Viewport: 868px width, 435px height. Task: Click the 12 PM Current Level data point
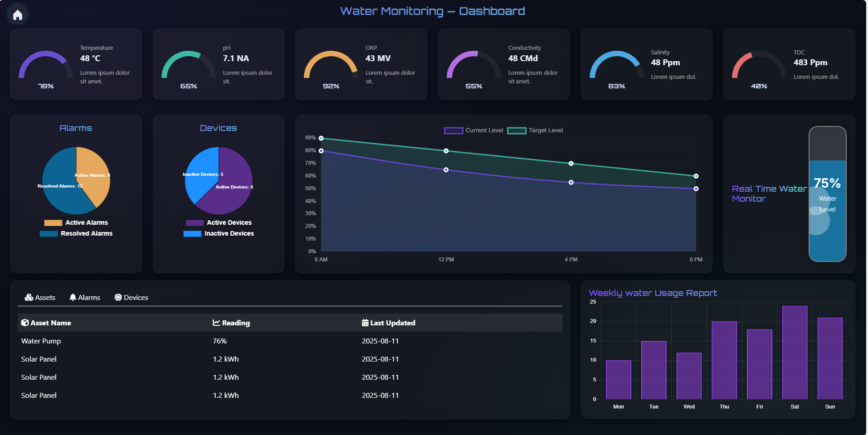click(446, 170)
